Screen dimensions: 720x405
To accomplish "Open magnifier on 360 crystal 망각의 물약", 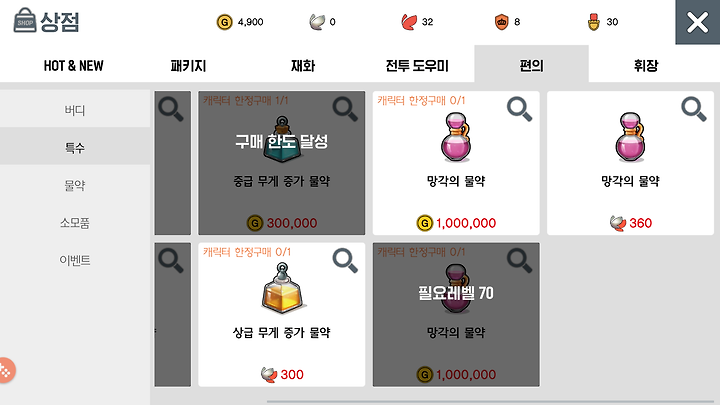I will (694, 109).
